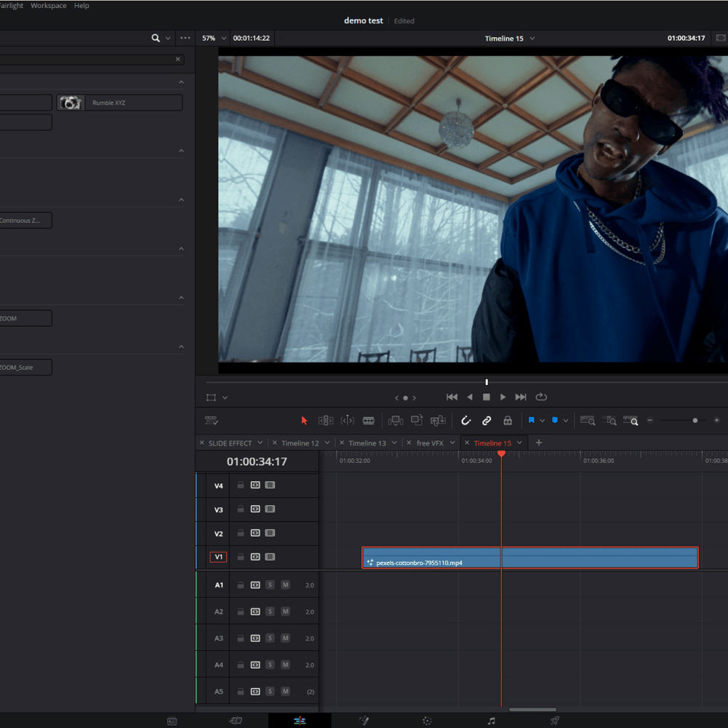
Task: Toggle auto track selector on V2
Action: point(256,533)
